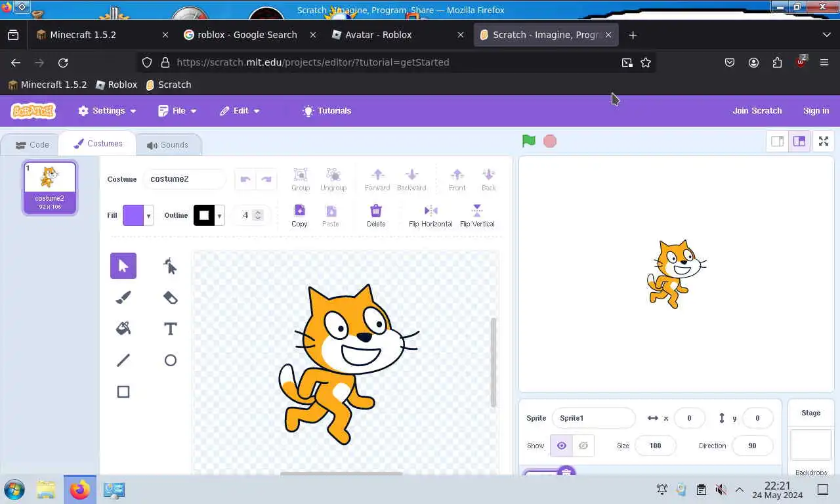Open the Roblox bookmark
Screen dimensions: 840x504
pos(116,85)
